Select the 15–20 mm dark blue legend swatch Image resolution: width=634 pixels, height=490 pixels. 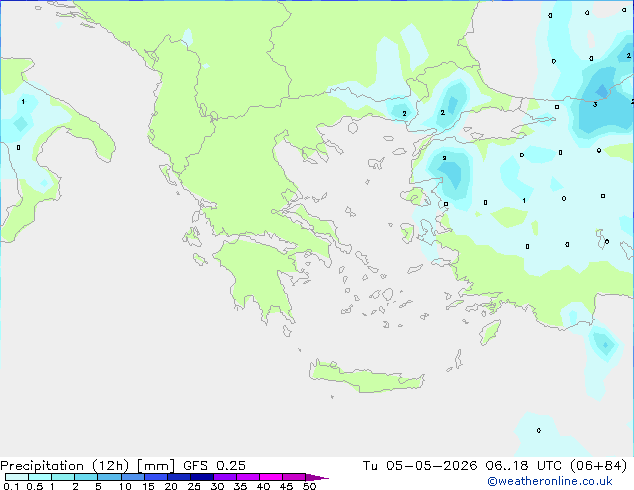click(156, 477)
